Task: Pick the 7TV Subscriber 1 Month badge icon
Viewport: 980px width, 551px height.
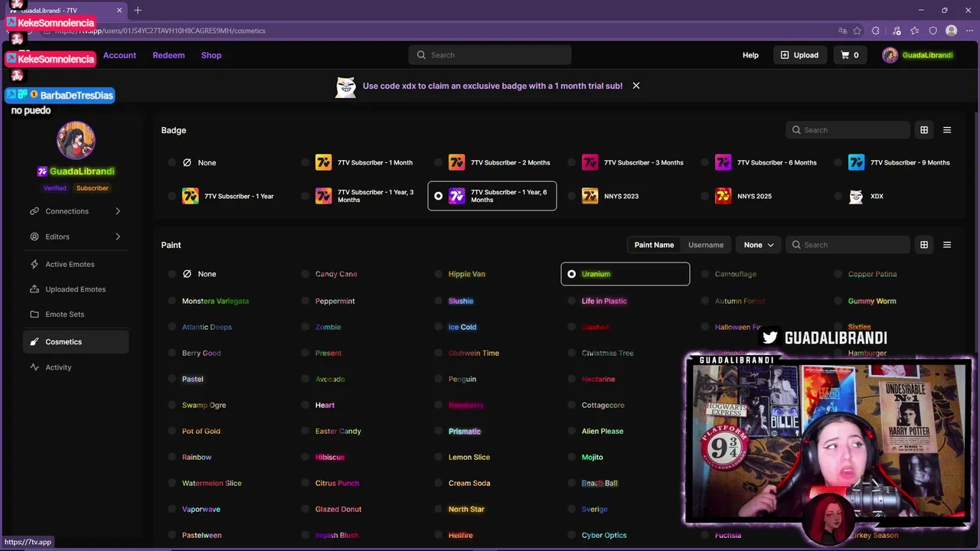Action: pos(324,162)
